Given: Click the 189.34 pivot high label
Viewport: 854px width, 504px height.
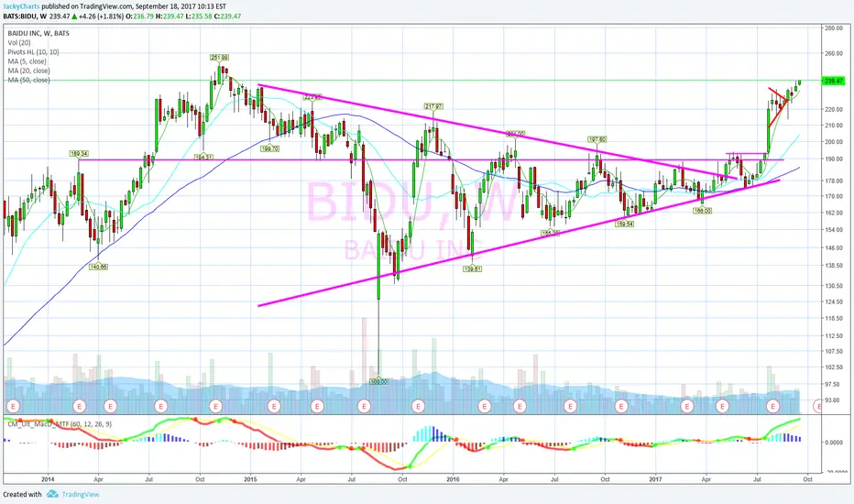Looking at the screenshot, I should (x=79, y=154).
